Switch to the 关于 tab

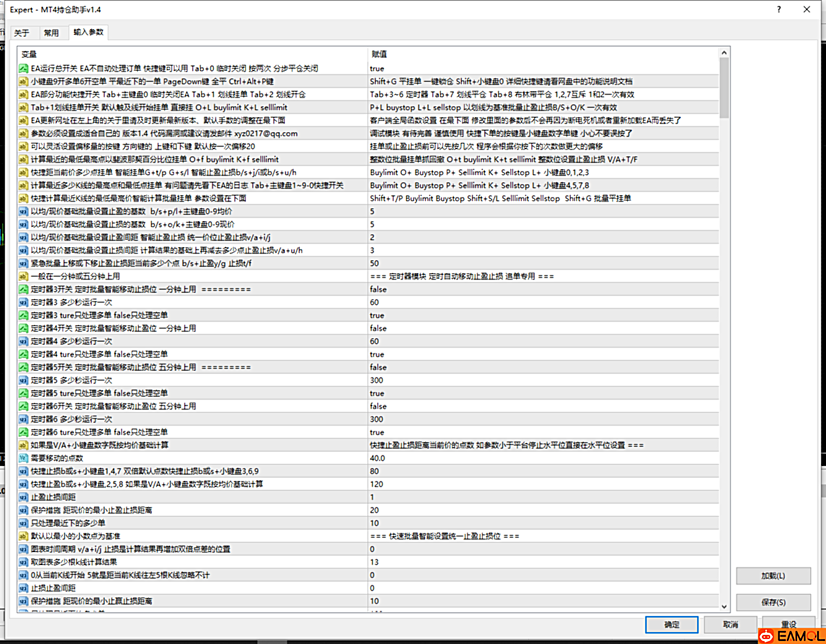coord(22,33)
